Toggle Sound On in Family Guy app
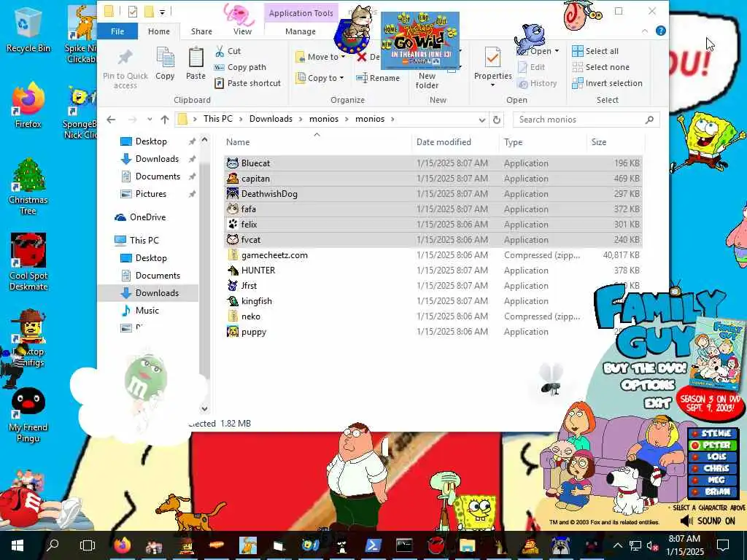 tap(708, 521)
